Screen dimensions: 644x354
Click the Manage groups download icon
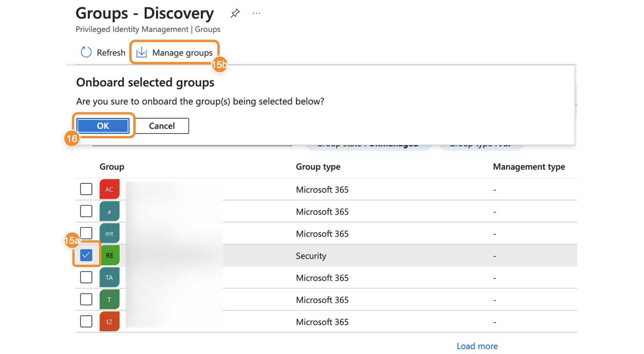[x=142, y=52]
